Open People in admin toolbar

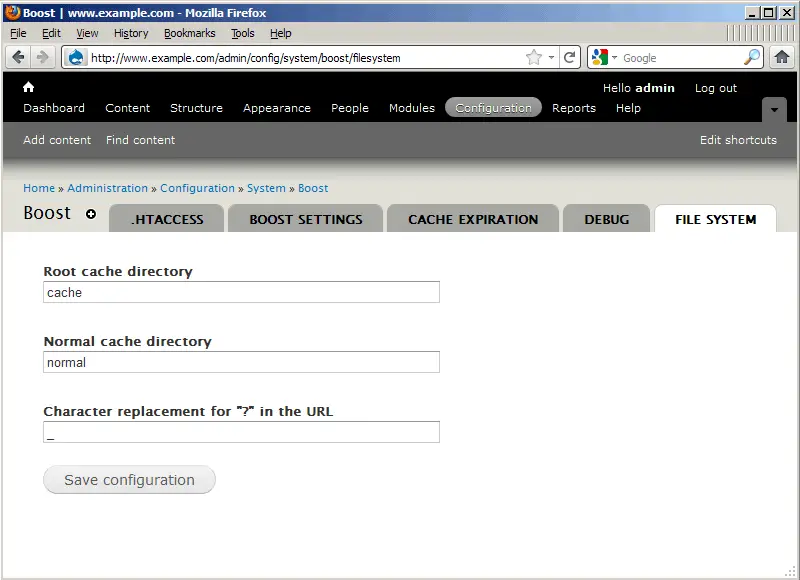(350, 108)
